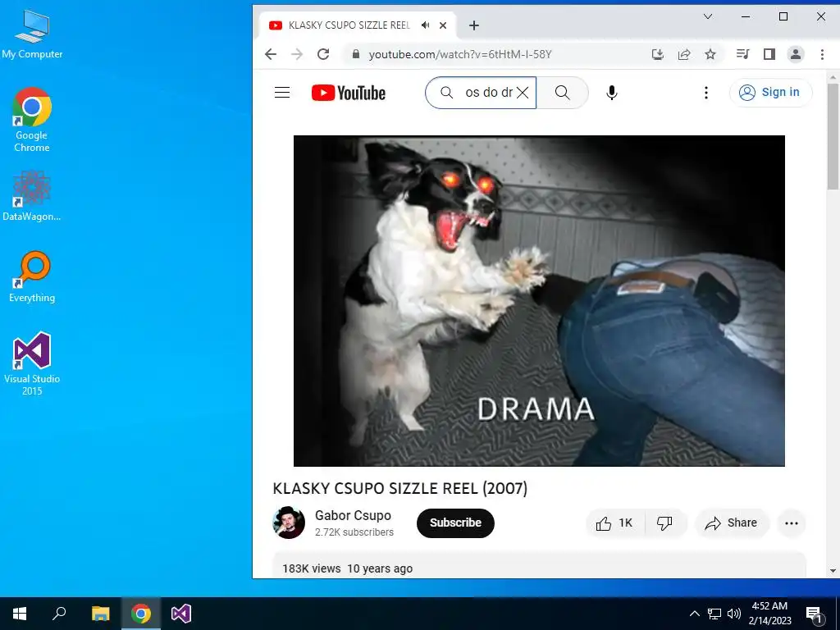Click the Share button
Screen dimensions: 840x630
pos(732,523)
